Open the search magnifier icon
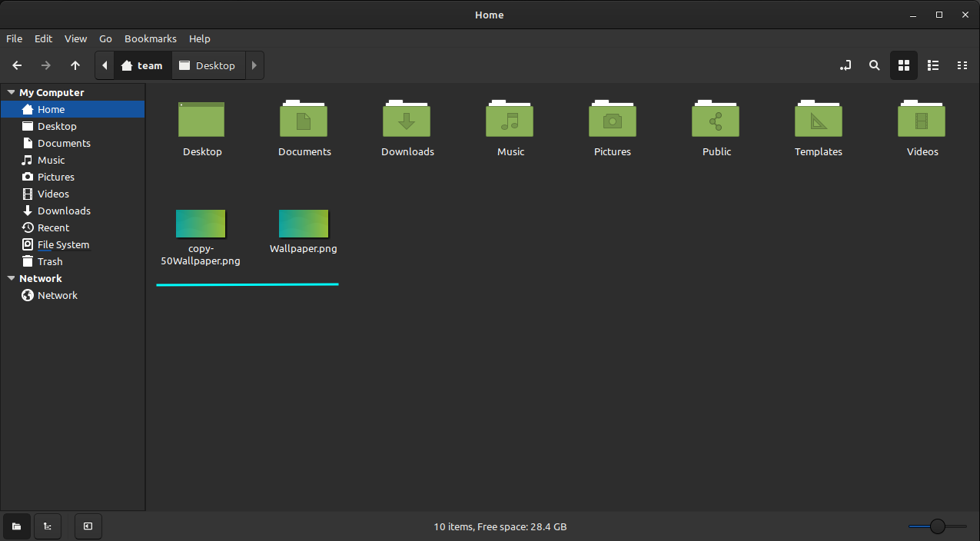This screenshot has width=980, height=541. point(874,66)
